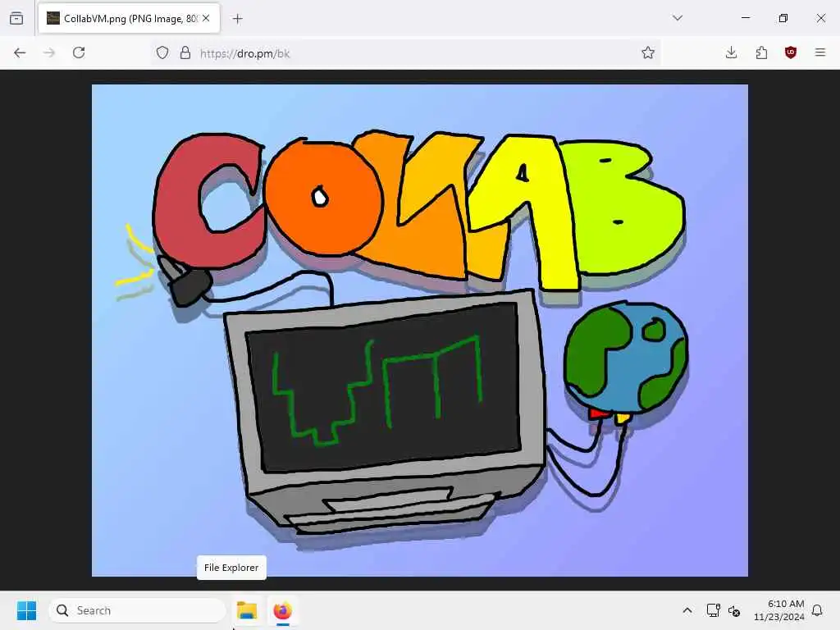The height and width of the screenshot is (630, 840).
Task: Go forward one page
Action: click(49, 52)
